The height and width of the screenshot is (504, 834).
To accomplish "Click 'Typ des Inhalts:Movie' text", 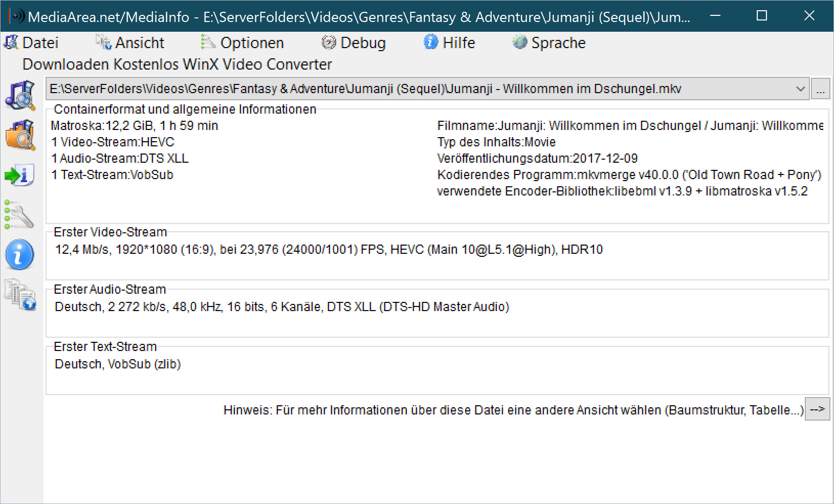I will 496,142.
